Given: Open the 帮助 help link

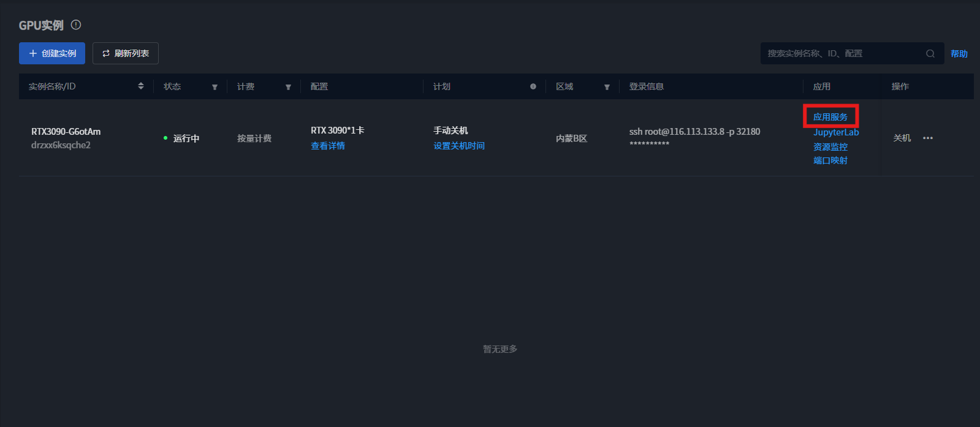Looking at the screenshot, I should (959, 54).
